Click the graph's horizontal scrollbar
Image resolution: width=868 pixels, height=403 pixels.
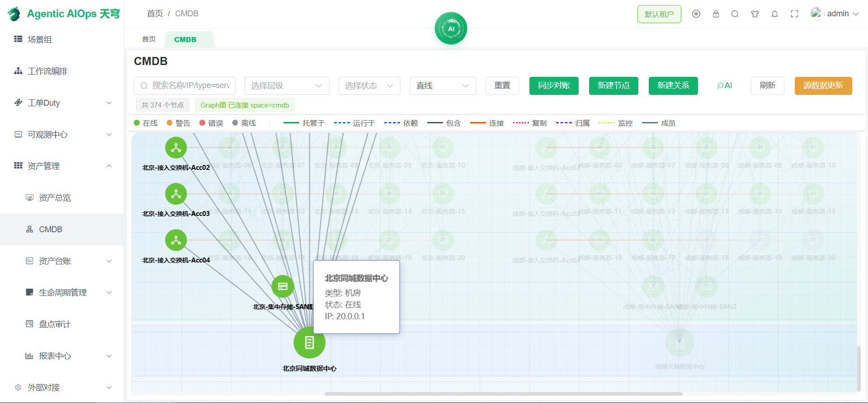pyautogui.click(x=503, y=394)
